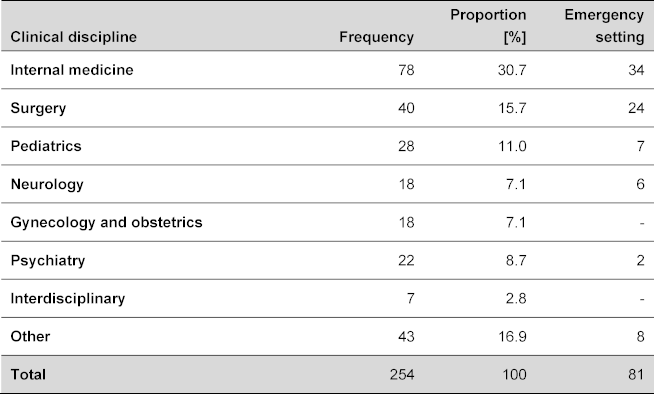This screenshot has width=654, height=394.
Task: Select the Psychiatry row label
Action: point(48,261)
